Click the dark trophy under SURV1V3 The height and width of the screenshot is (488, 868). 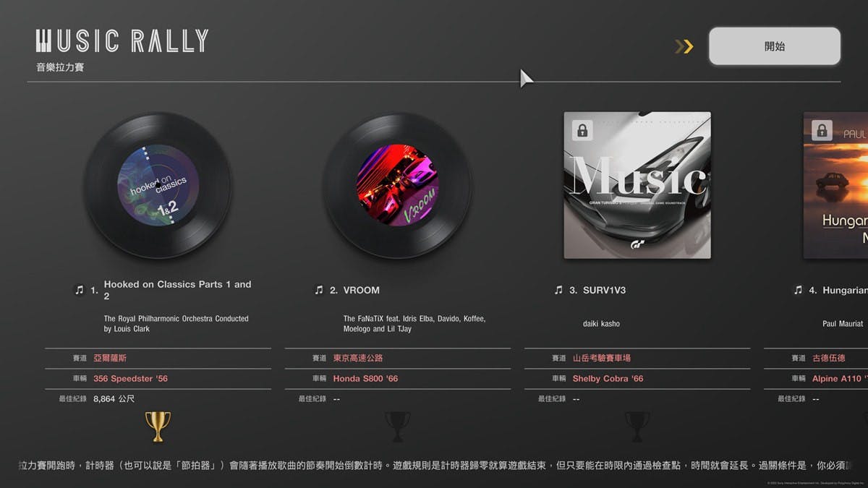coord(637,427)
